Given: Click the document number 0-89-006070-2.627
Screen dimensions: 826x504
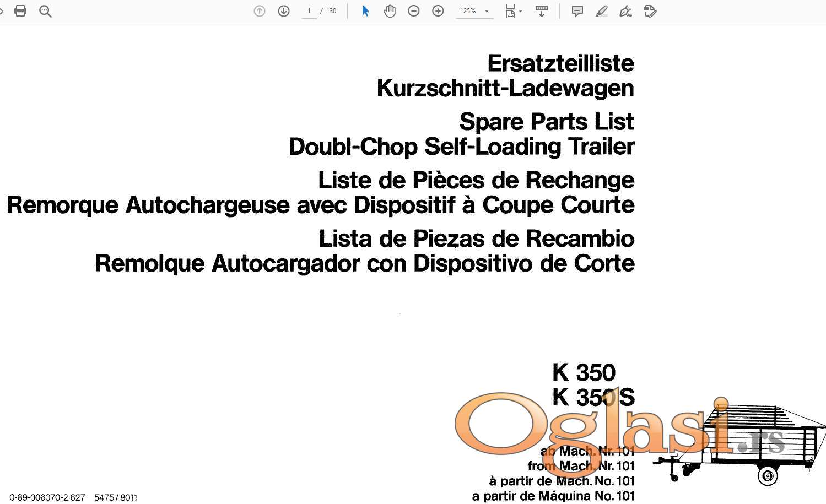Looking at the screenshot, I should click(47, 497).
